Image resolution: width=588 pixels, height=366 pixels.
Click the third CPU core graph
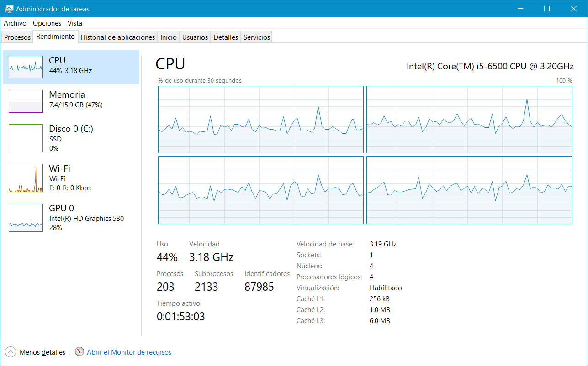pos(261,190)
